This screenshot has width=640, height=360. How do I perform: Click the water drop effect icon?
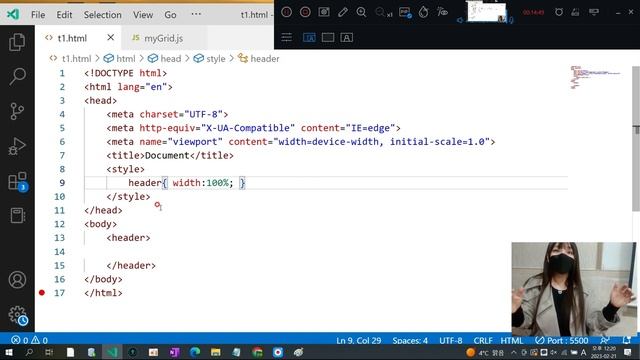[x=423, y=12]
